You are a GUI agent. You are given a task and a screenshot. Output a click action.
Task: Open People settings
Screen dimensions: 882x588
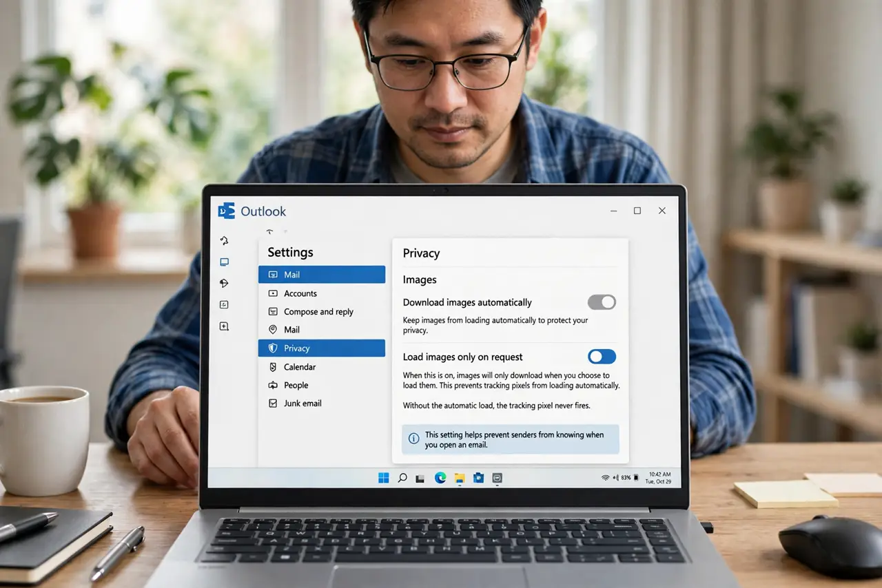(322, 386)
